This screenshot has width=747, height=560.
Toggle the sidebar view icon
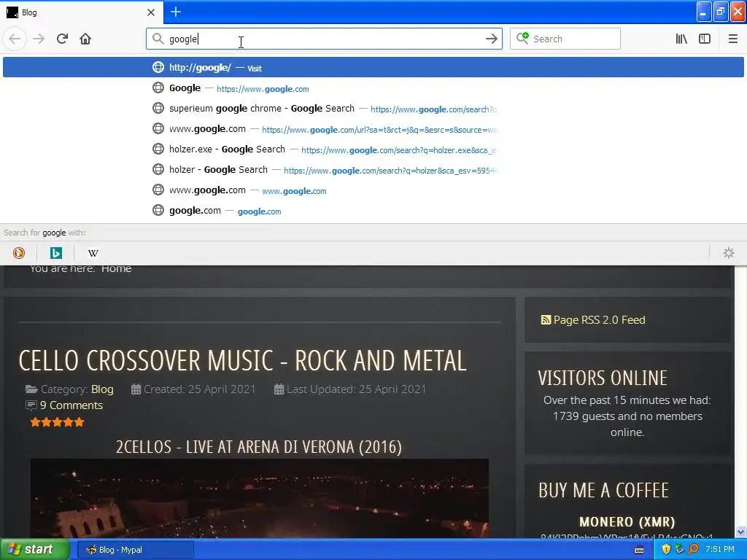point(705,39)
